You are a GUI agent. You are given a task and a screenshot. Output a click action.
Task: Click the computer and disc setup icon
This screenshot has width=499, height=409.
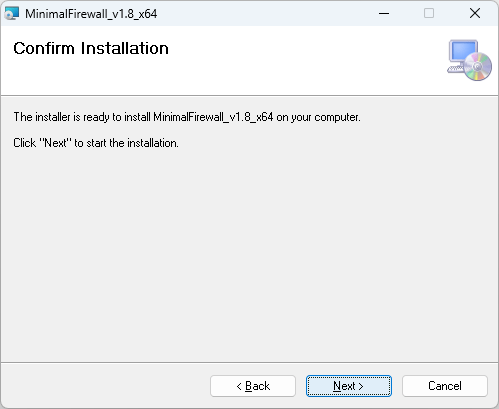[469, 60]
